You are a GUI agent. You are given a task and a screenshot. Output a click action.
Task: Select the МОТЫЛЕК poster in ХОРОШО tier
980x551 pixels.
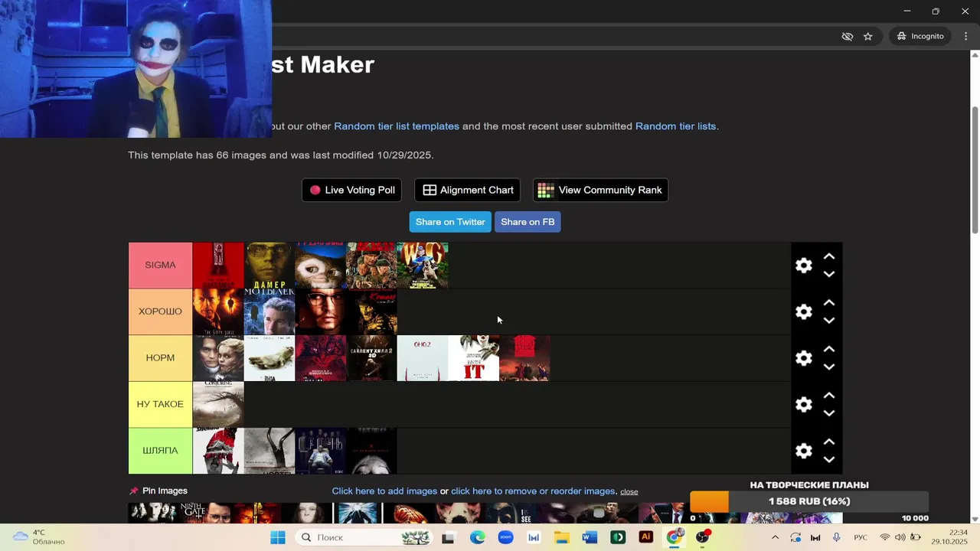(269, 311)
